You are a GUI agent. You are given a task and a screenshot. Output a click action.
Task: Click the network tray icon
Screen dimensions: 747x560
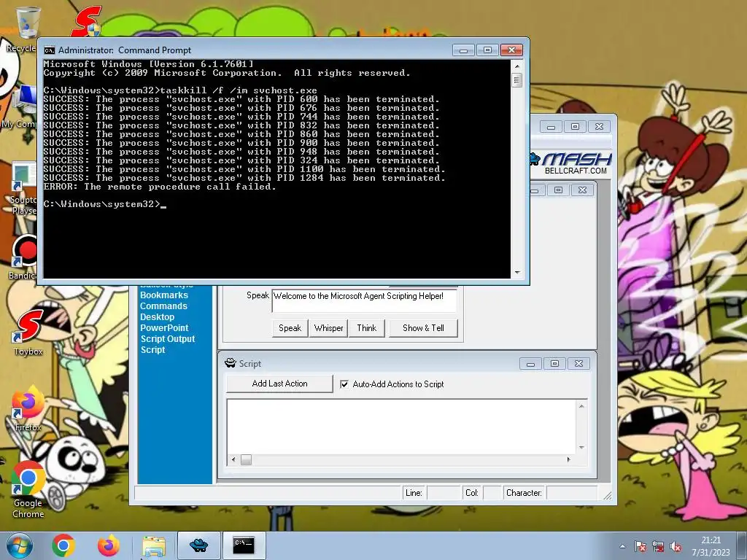pyautogui.click(x=658, y=546)
